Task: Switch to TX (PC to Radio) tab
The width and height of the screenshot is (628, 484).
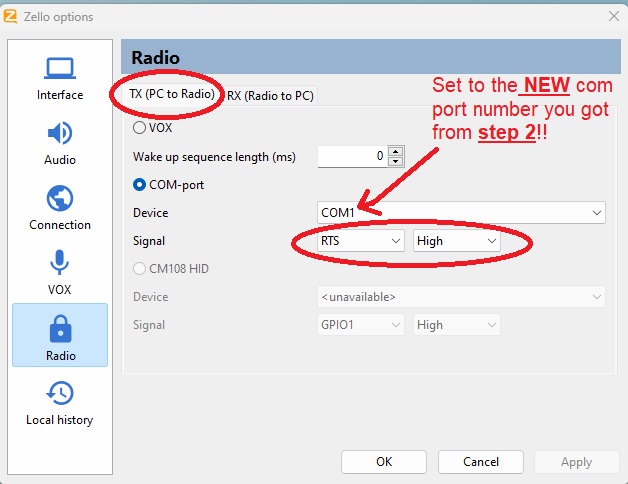Action: [172, 94]
